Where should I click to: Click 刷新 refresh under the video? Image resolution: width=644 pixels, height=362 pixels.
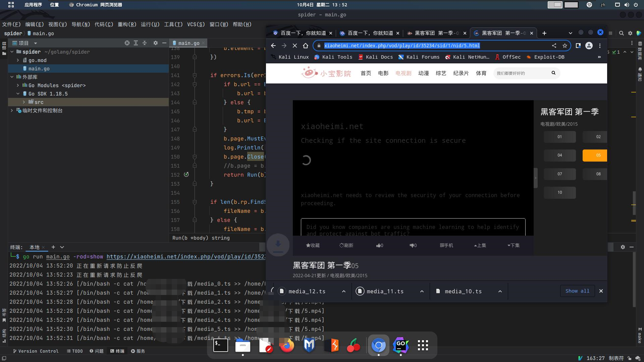[346, 245]
